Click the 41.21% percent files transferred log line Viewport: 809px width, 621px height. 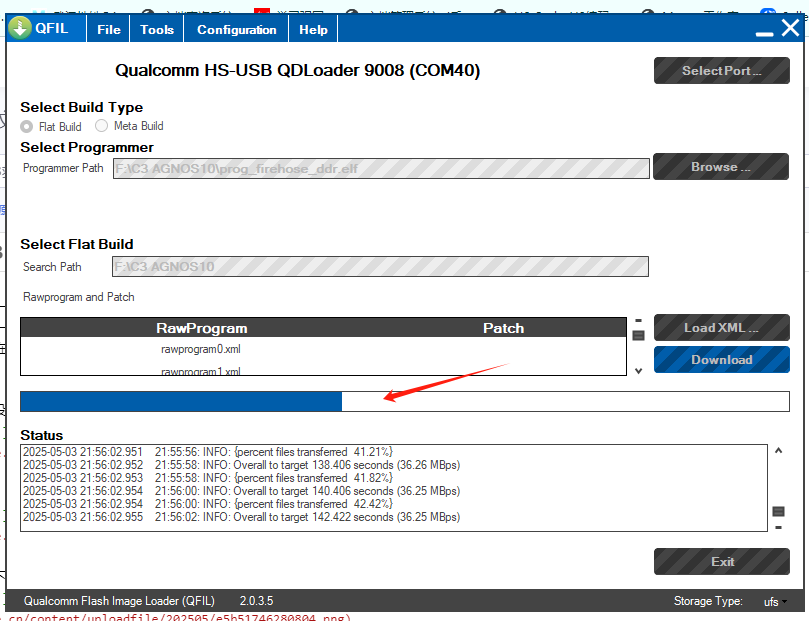pos(208,452)
